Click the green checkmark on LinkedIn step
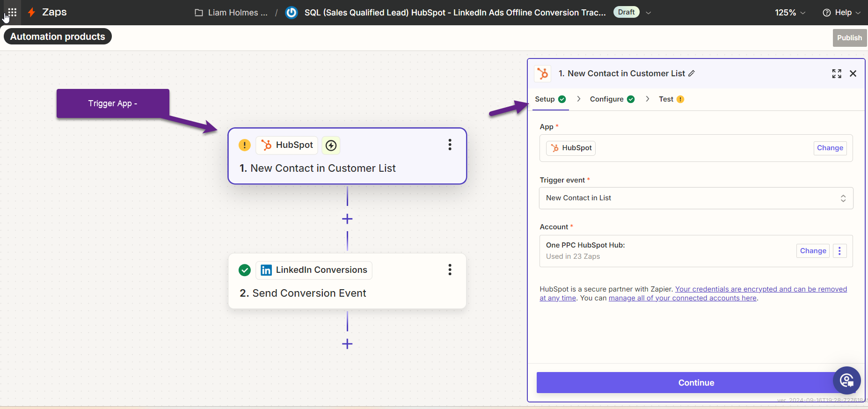Viewport: 868px width, 409px height. click(245, 270)
